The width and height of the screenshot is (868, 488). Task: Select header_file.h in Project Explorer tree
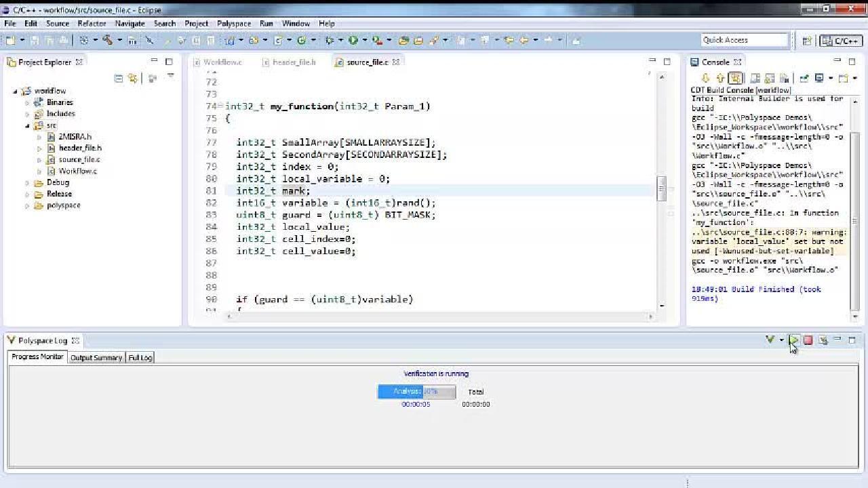pyautogui.click(x=80, y=148)
